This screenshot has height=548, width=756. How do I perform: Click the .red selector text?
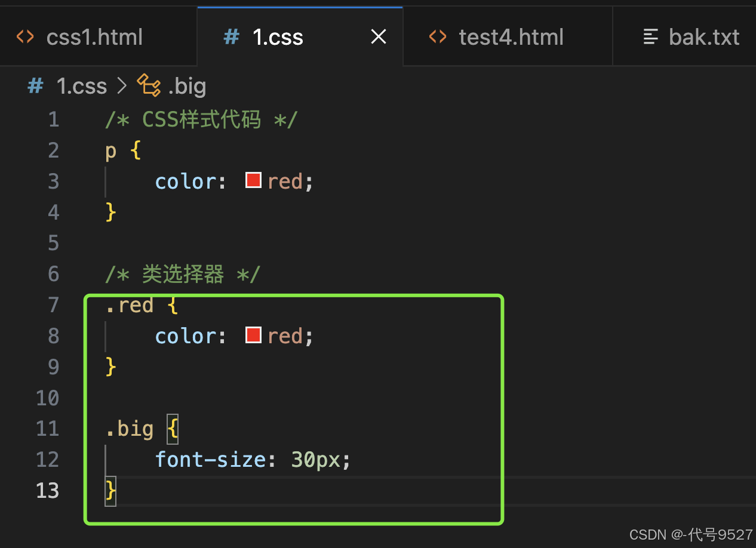click(x=130, y=305)
